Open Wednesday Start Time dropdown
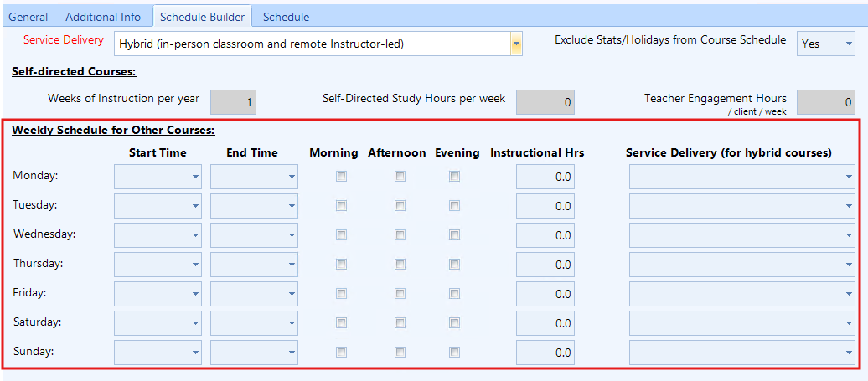The image size is (868, 381). (158, 235)
